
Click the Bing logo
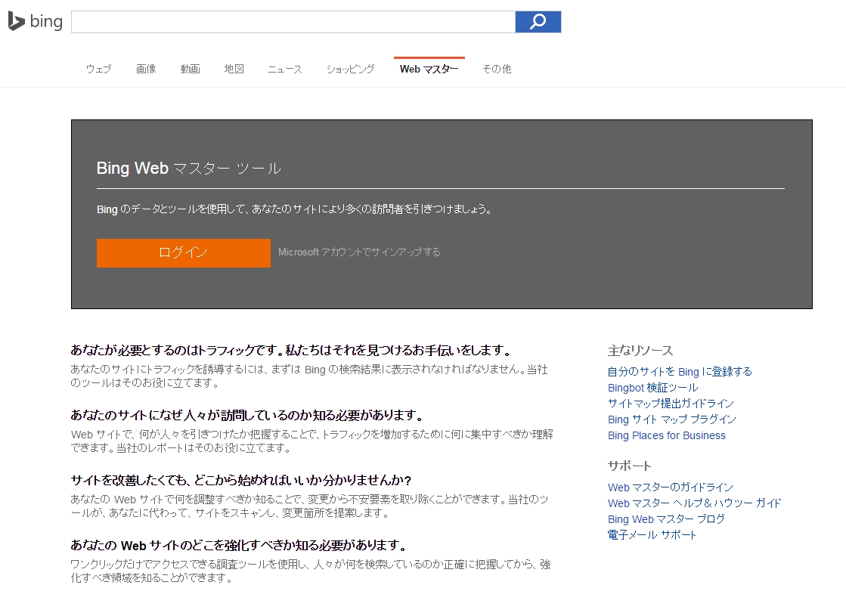(x=36, y=22)
